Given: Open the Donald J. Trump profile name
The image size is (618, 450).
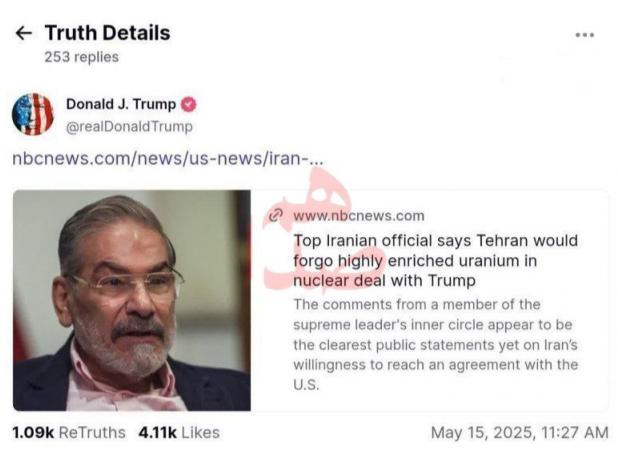Looking at the screenshot, I should coord(120,104).
